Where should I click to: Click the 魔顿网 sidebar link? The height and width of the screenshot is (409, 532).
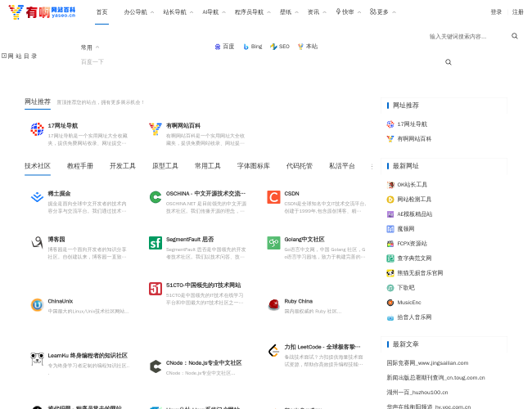pos(406,229)
